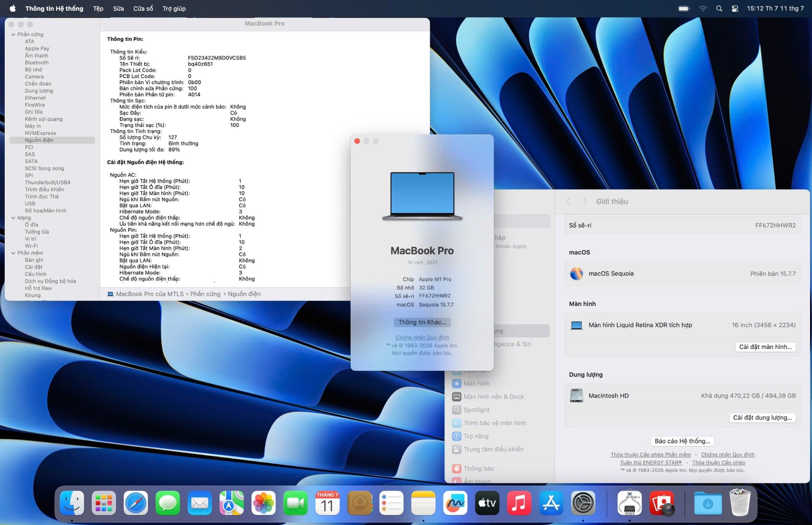Open the Sửa menu

click(118, 8)
